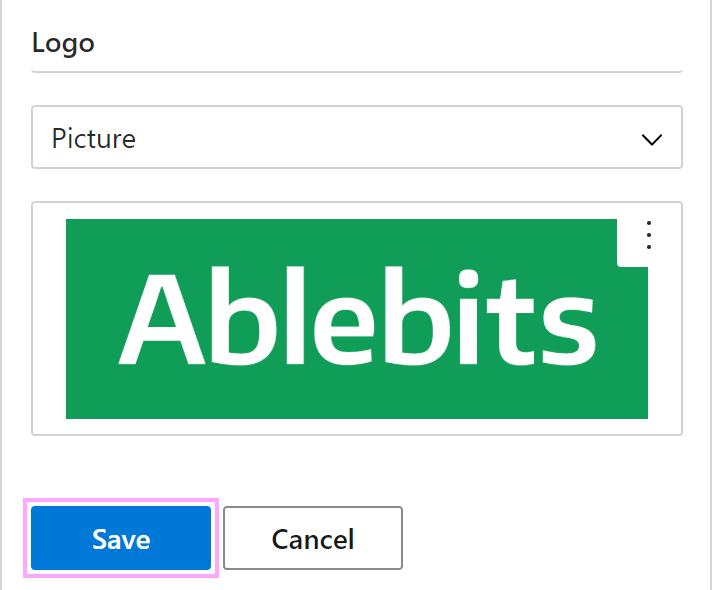Discard changes with Cancel
This screenshot has height=590, width=712.
coord(313,538)
